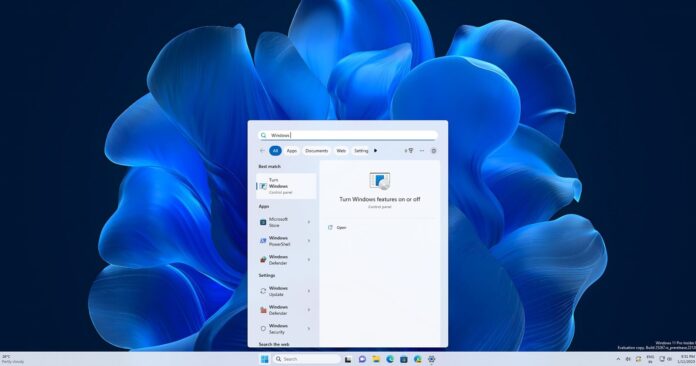Select the best match Turn Windows features result

coord(286,186)
